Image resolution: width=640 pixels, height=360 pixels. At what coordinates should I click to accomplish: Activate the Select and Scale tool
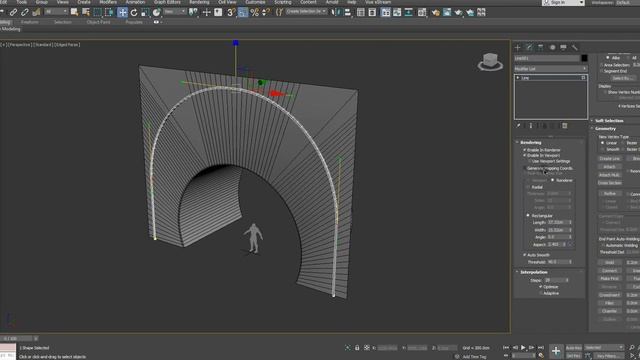[x=145, y=12]
